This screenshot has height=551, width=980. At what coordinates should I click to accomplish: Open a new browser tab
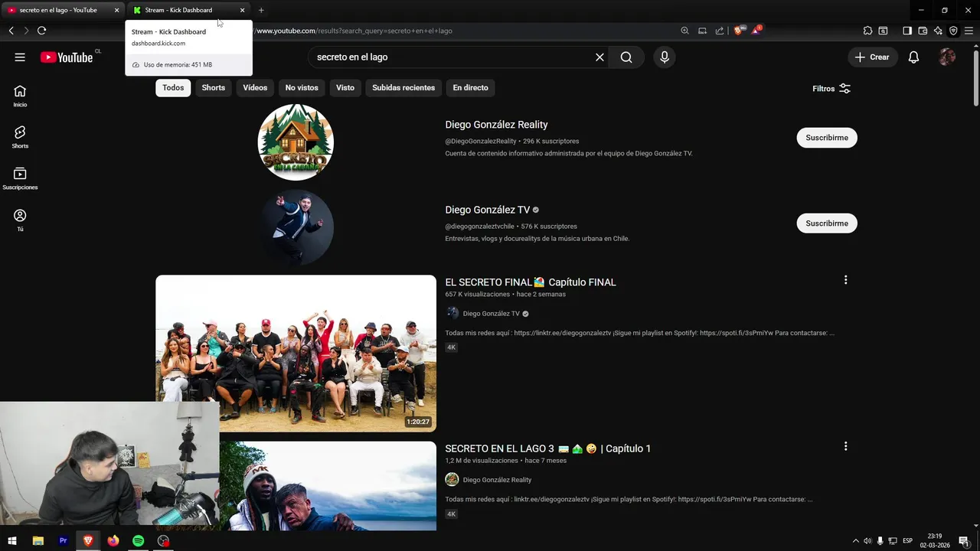pyautogui.click(x=261, y=10)
